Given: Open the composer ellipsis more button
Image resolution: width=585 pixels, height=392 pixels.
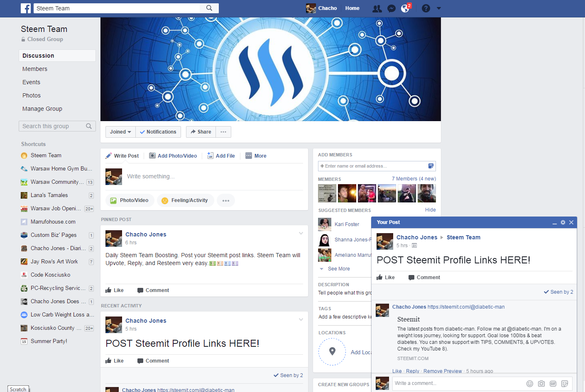Looking at the screenshot, I should pos(226,200).
